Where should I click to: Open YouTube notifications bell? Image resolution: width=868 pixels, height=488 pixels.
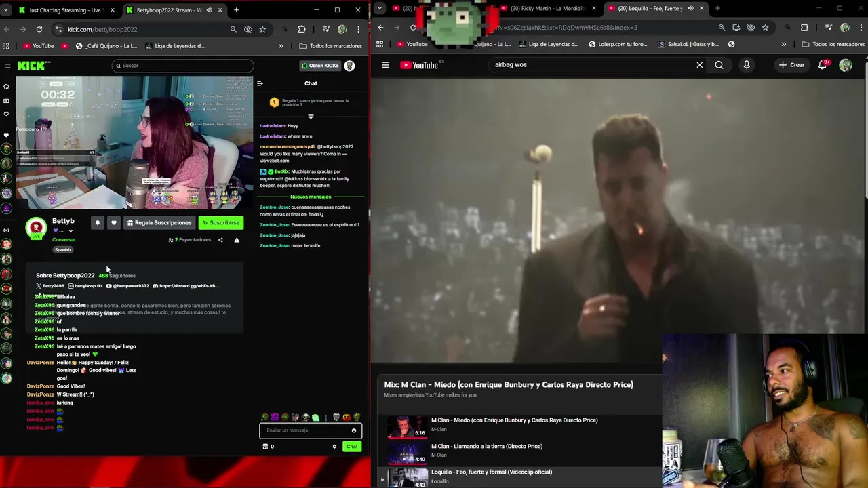click(x=823, y=65)
